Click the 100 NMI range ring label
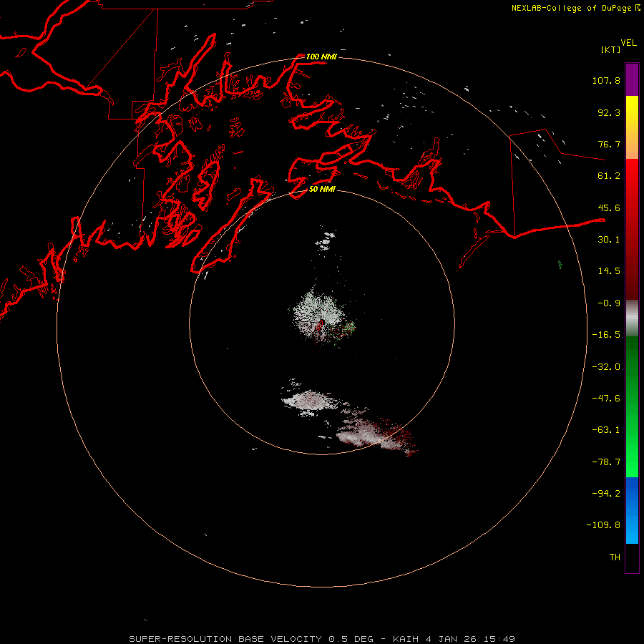644x644 pixels. pyautogui.click(x=321, y=57)
